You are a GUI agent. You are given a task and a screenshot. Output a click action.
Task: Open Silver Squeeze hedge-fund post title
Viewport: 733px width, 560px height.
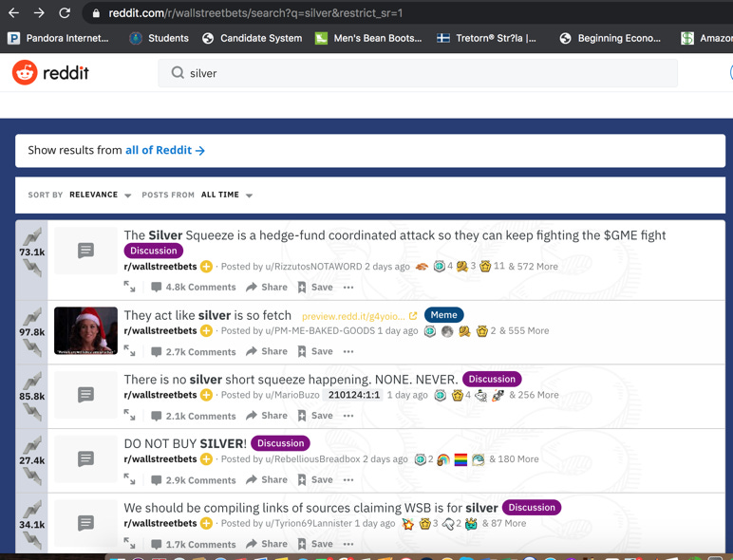pyautogui.click(x=395, y=235)
